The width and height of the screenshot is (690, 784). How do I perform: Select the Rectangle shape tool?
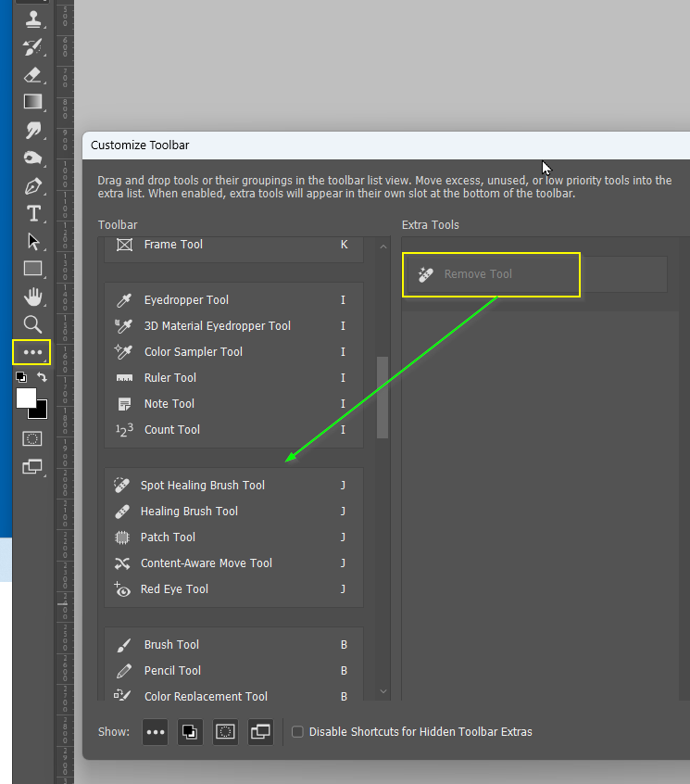[33, 269]
